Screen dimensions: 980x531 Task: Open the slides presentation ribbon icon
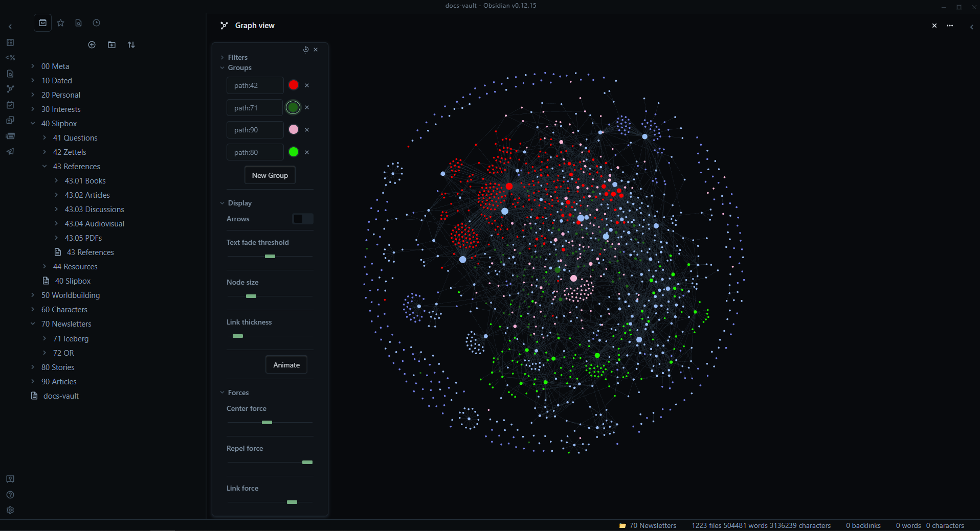10,136
